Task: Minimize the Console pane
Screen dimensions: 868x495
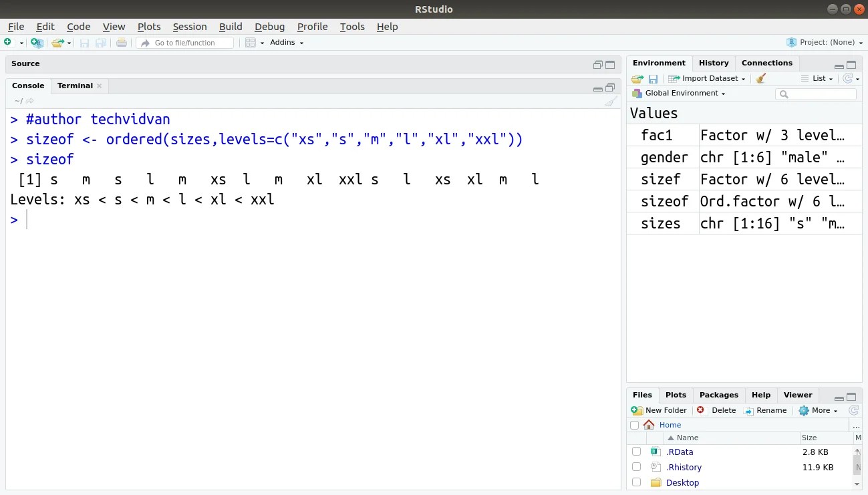Action: point(598,88)
